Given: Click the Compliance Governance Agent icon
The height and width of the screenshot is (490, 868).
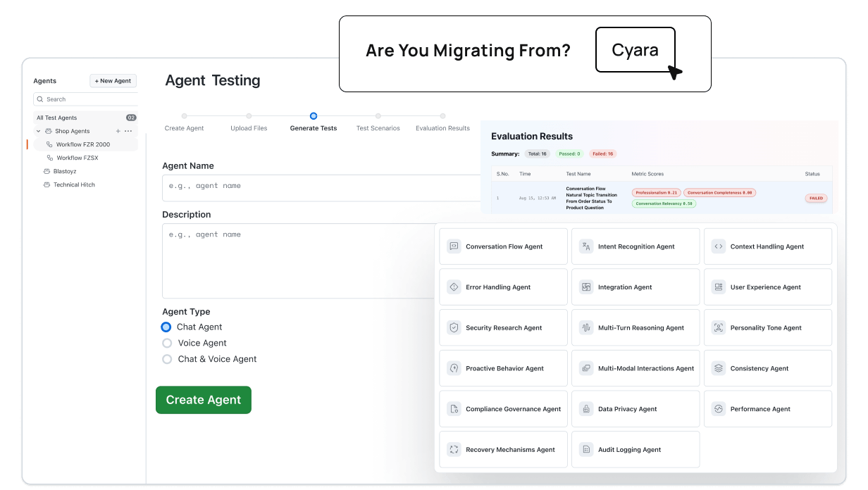Looking at the screenshot, I should 454,409.
